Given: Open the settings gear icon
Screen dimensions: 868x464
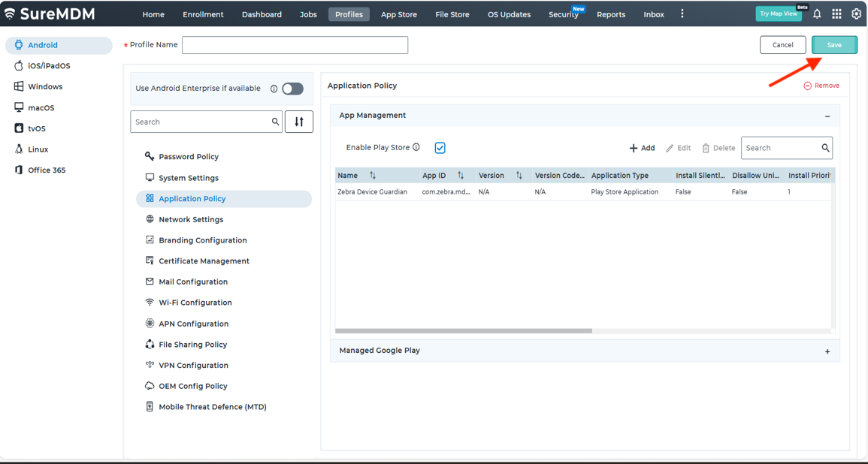Looking at the screenshot, I should pos(857,14).
